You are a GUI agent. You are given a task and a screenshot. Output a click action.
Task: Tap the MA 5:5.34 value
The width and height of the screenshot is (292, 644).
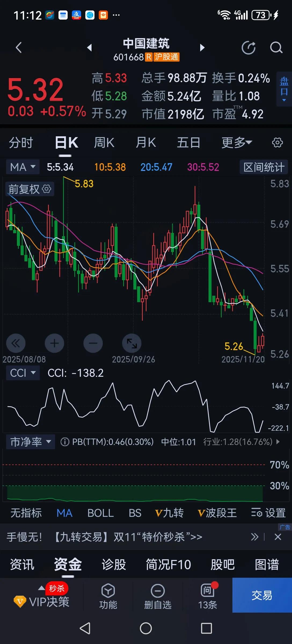click(60, 167)
